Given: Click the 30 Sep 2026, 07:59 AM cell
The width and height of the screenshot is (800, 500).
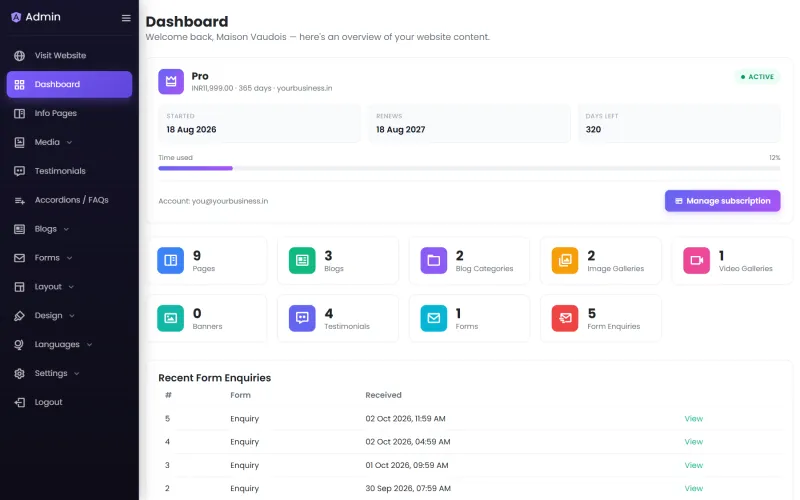Looking at the screenshot, I should point(408,488).
